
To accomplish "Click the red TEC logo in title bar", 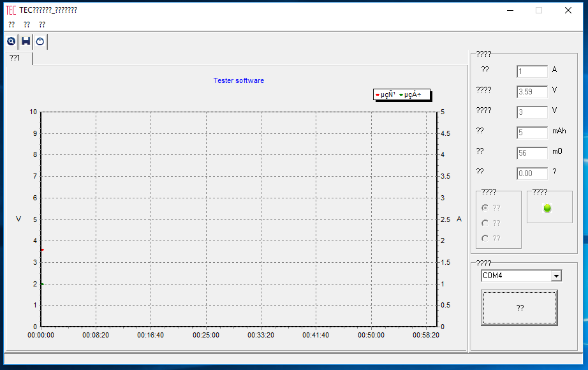I will tap(11, 10).
